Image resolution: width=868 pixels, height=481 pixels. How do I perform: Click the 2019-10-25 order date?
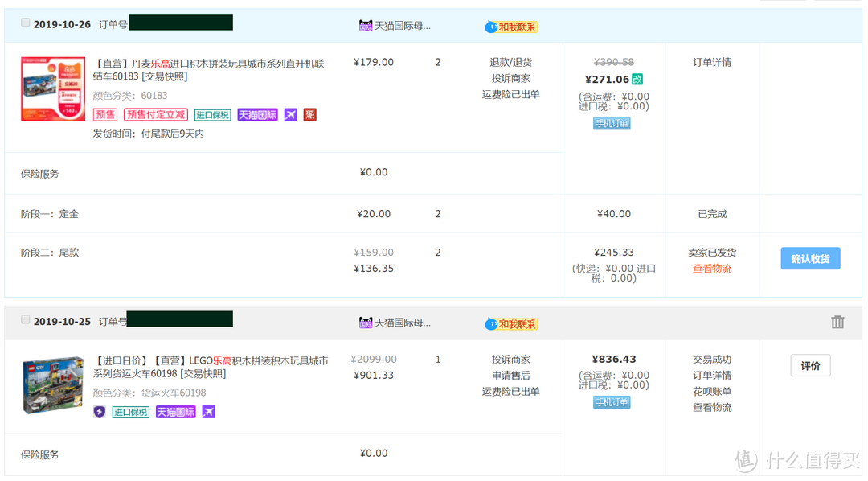62,322
